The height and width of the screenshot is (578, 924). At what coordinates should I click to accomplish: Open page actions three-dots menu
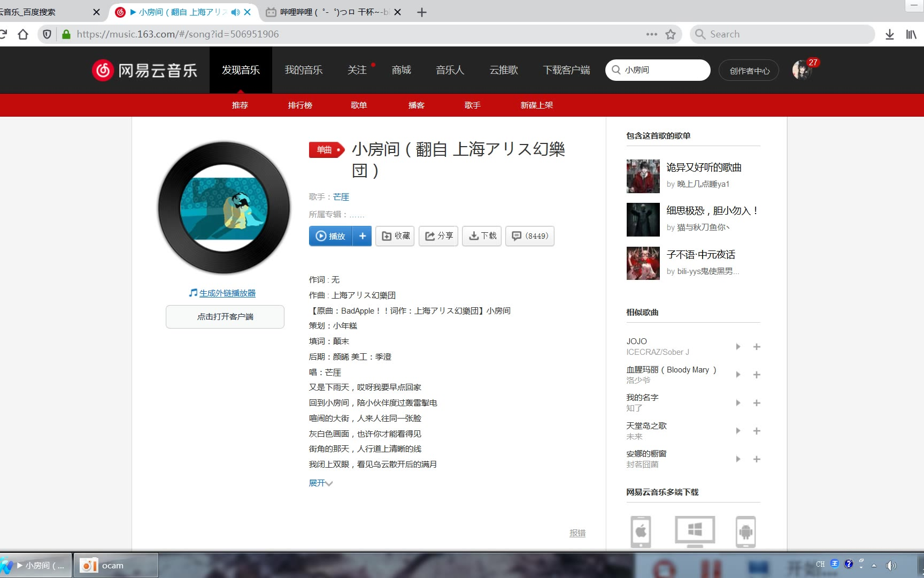click(x=651, y=34)
